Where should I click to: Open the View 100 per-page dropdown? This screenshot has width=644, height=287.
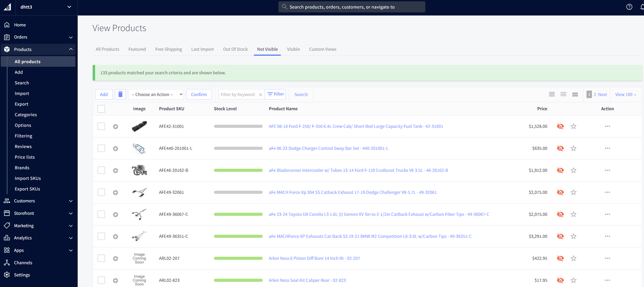coord(626,94)
